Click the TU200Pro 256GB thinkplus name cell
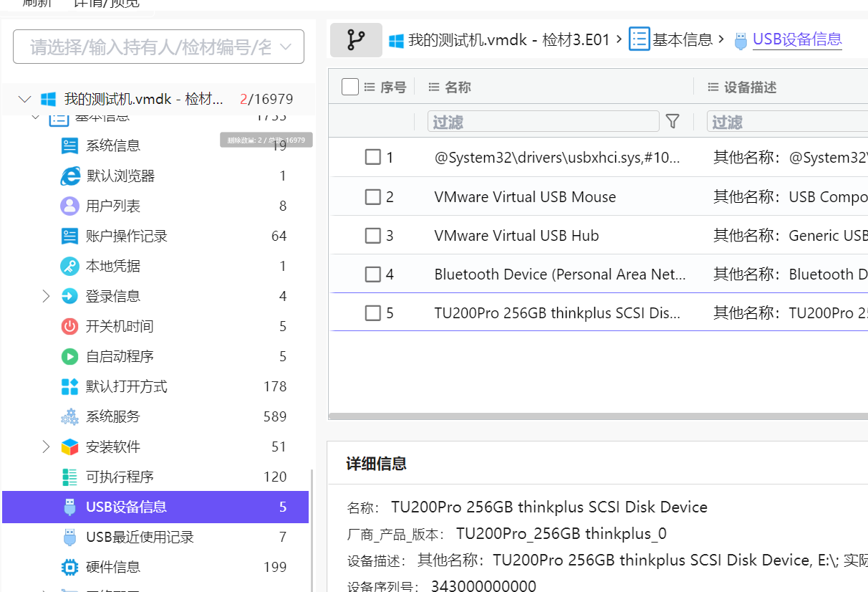868x592 pixels. click(x=557, y=312)
